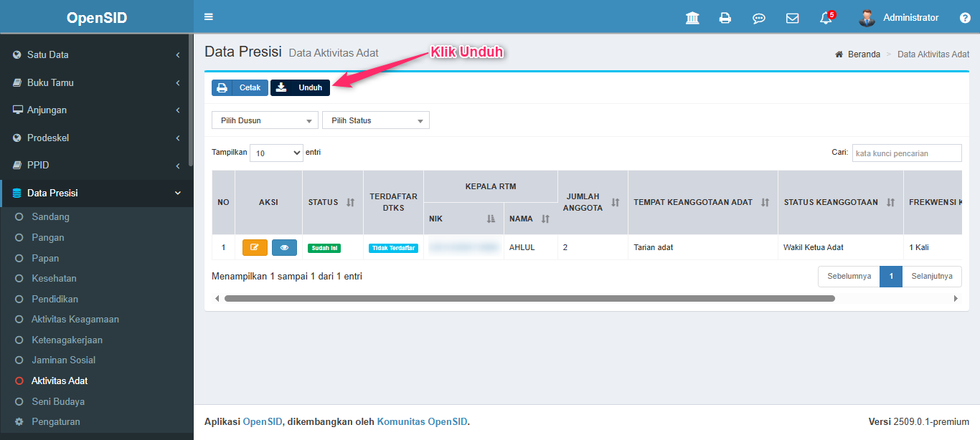Open the mail envelope icon
This screenshot has width=980, height=440.
(x=792, y=18)
